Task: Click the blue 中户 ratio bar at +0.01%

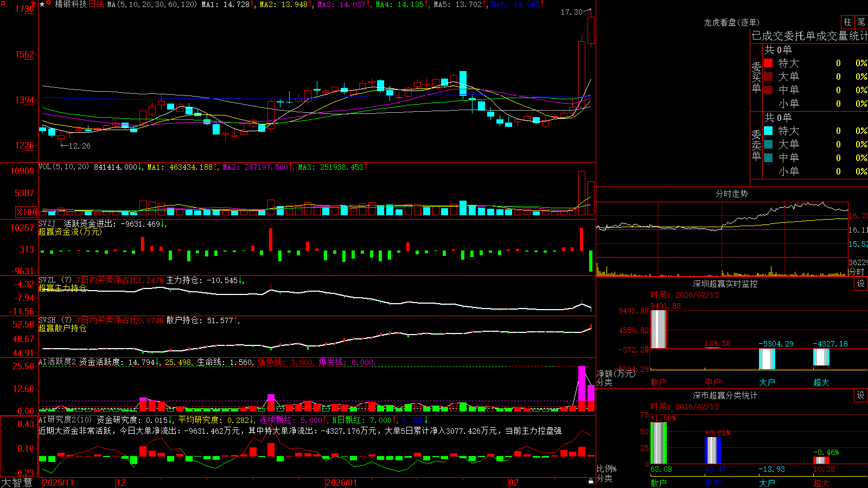Action: point(712,451)
